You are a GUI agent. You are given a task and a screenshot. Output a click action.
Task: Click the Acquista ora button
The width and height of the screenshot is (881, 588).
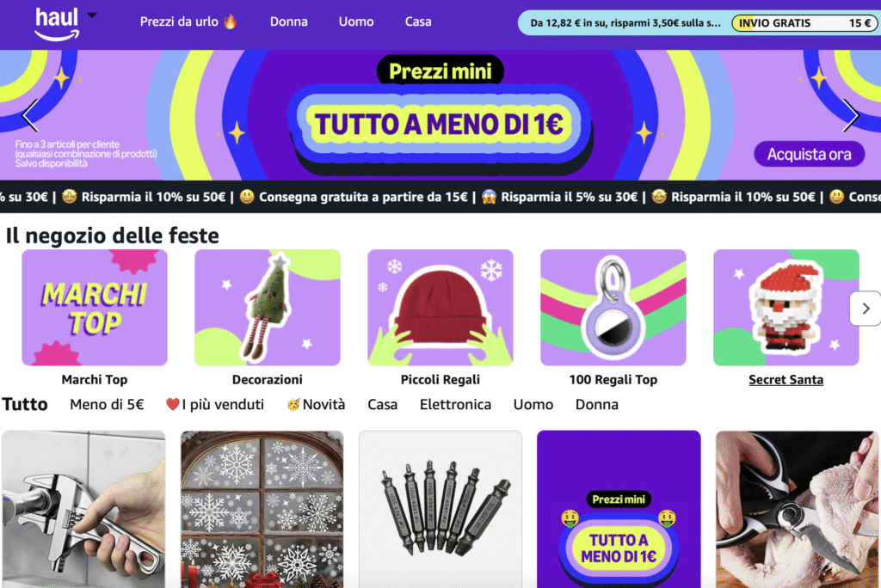[809, 154]
